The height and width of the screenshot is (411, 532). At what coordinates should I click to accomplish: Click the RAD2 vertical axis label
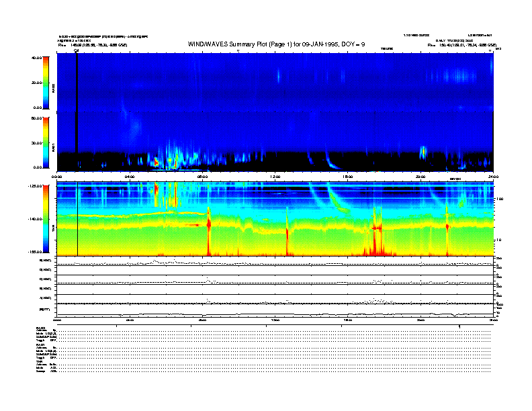tap(53, 89)
